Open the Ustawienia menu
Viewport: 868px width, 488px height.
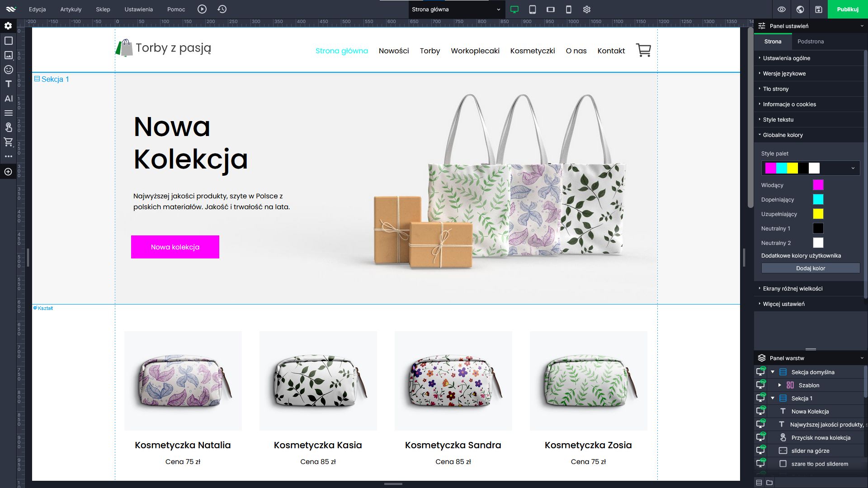[139, 9]
